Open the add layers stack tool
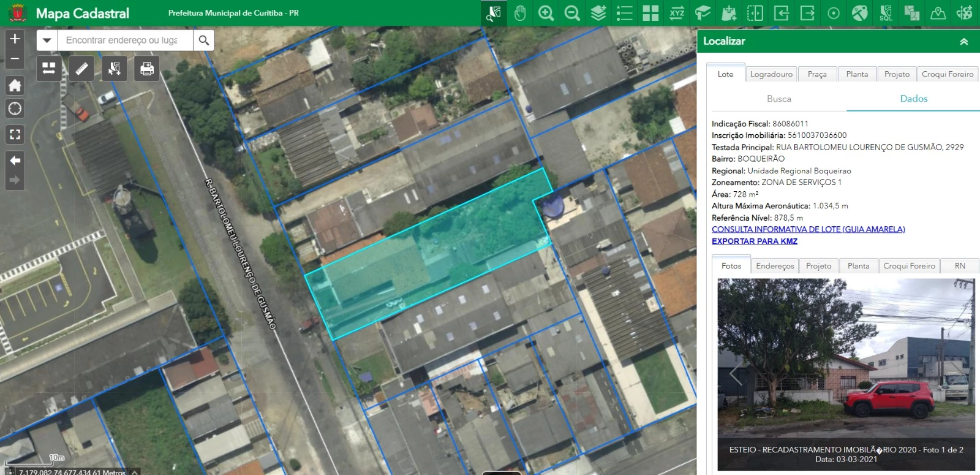 pos(598,13)
